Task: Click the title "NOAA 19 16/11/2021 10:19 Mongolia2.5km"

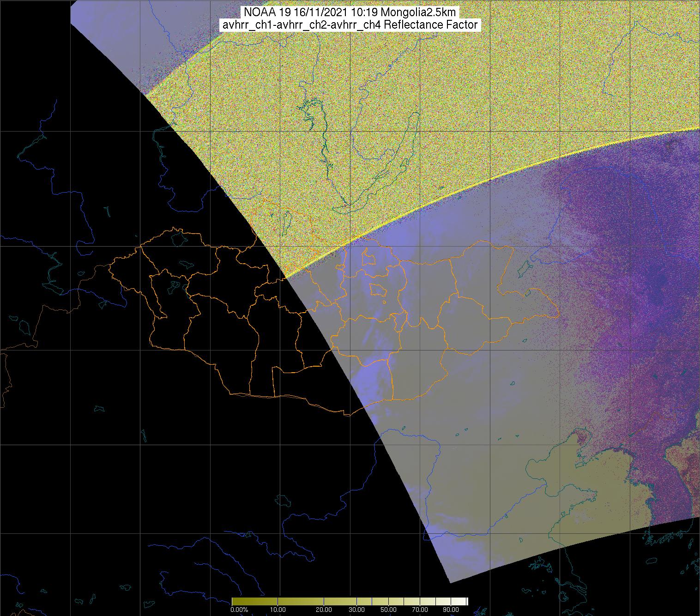Action: click(x=350, y=12)
